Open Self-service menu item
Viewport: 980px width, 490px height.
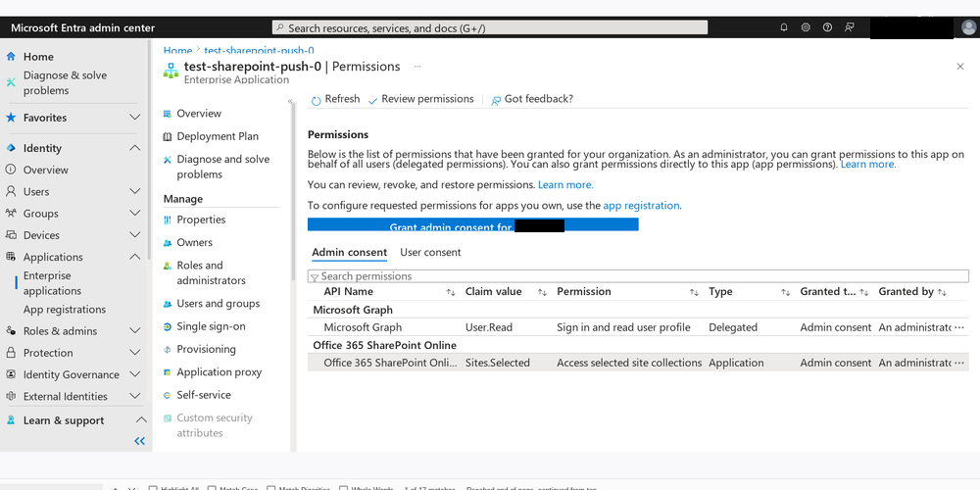[x=204, y=395]
